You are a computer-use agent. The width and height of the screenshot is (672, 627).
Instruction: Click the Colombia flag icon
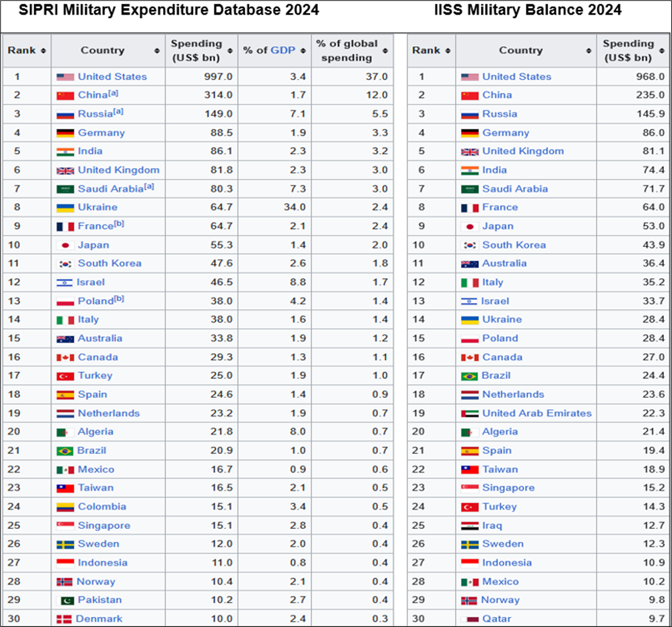click(65, 507)
